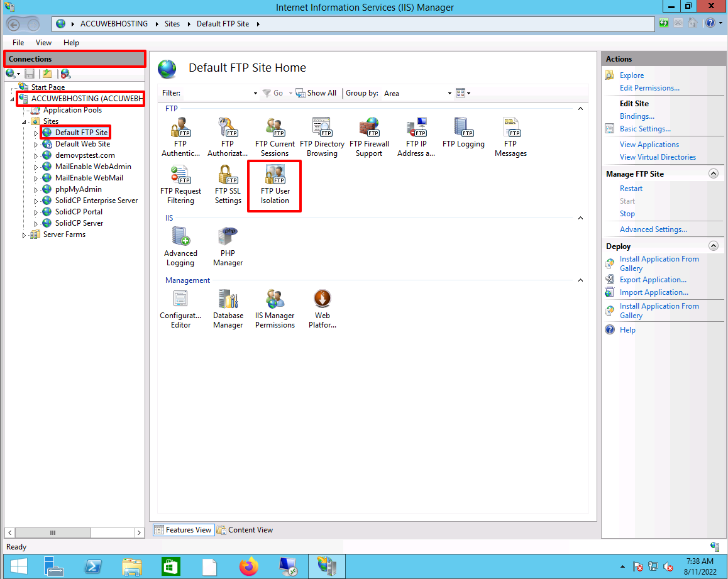Open File Explorer from the taskbar
The width and height of the screenshot is (728, 579).
tap(132, 566)
